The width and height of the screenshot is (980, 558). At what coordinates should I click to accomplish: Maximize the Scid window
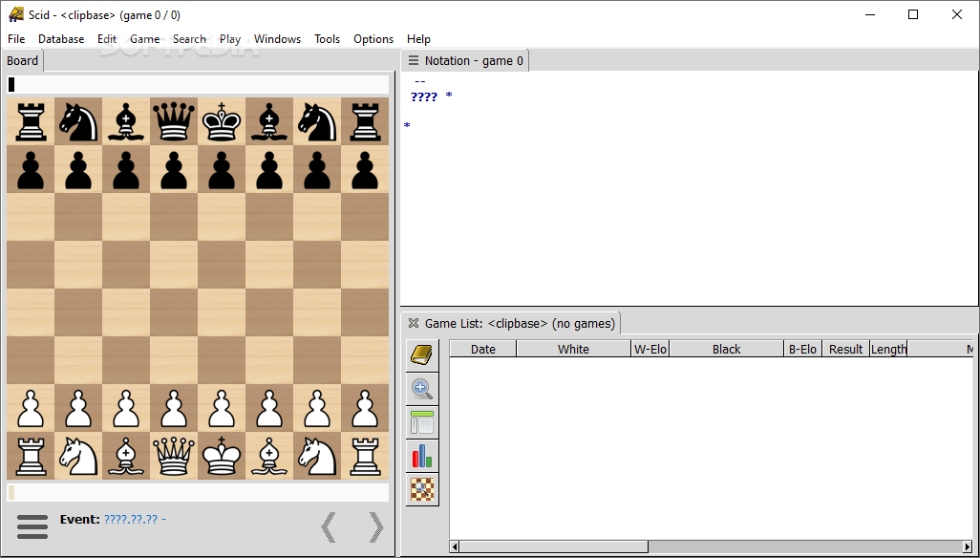pos(913,14)
